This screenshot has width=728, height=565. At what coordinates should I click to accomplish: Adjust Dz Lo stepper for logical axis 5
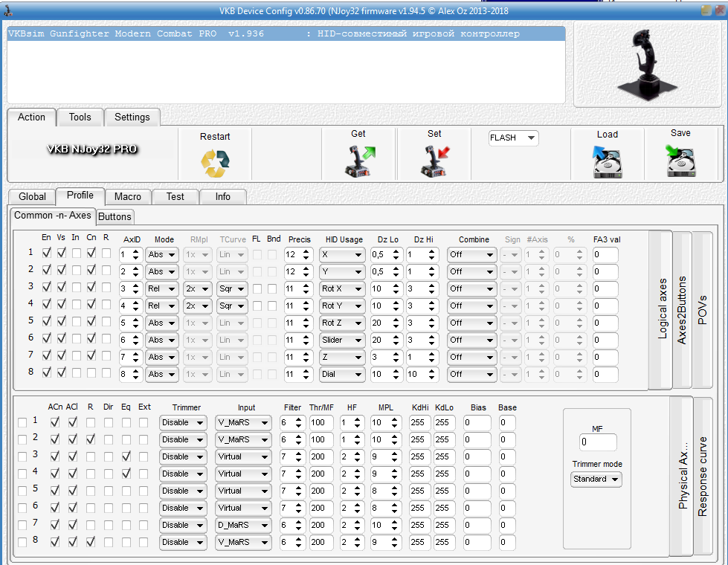pos(396,323)
